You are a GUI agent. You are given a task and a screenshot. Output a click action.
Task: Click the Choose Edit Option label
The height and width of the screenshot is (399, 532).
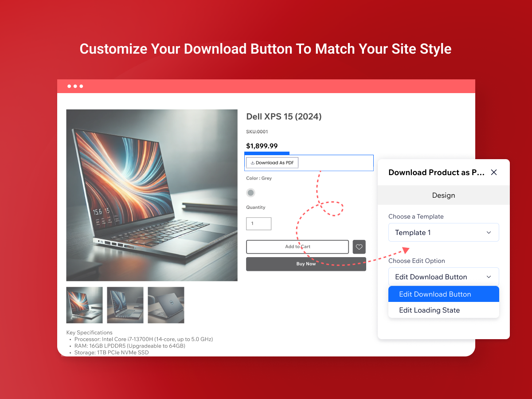(x=417, y=261)
